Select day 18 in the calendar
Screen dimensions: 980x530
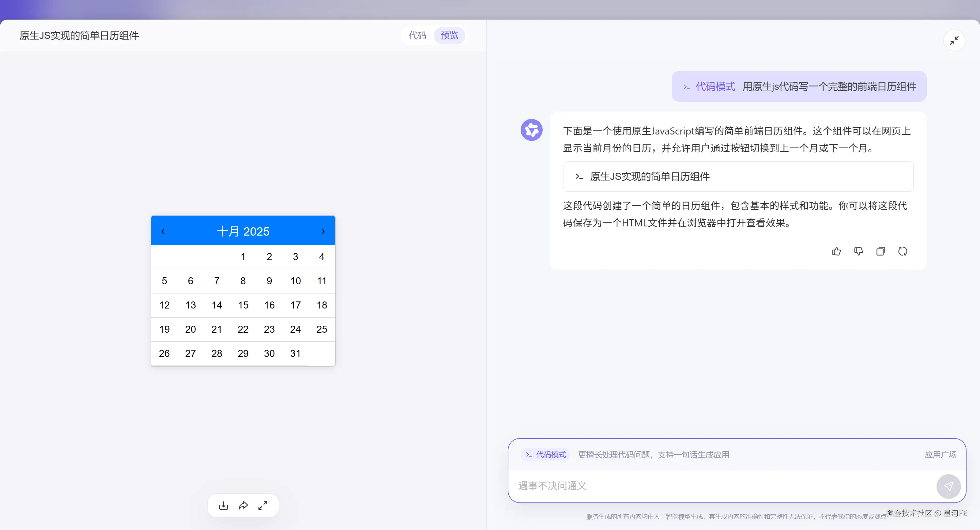(322, 305)
